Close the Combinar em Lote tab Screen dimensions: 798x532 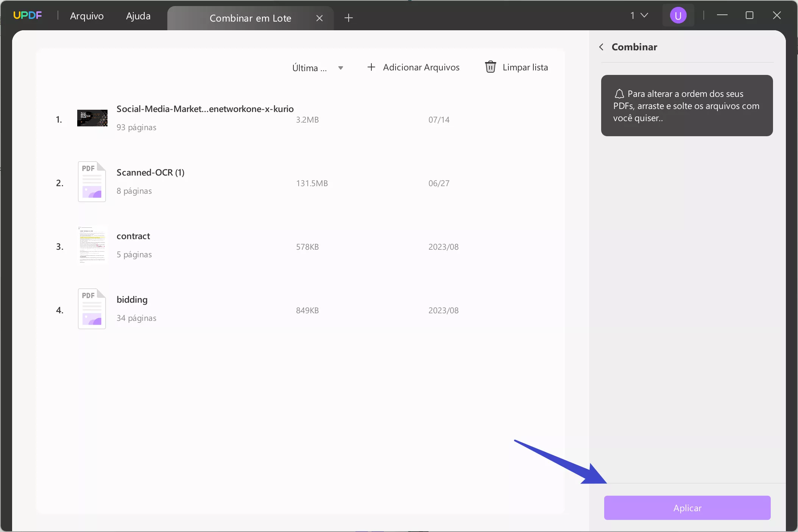(x=320, y=18)
